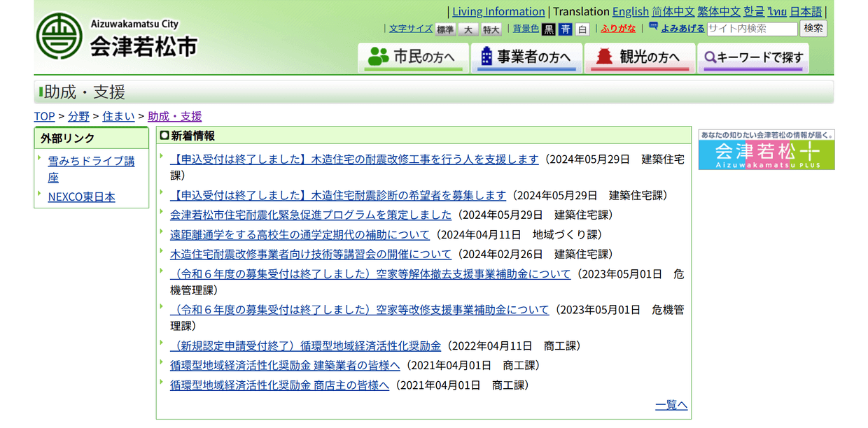View full list via 一覧へ
Viewport: 868px width, 428px height.
pos(671,405)
